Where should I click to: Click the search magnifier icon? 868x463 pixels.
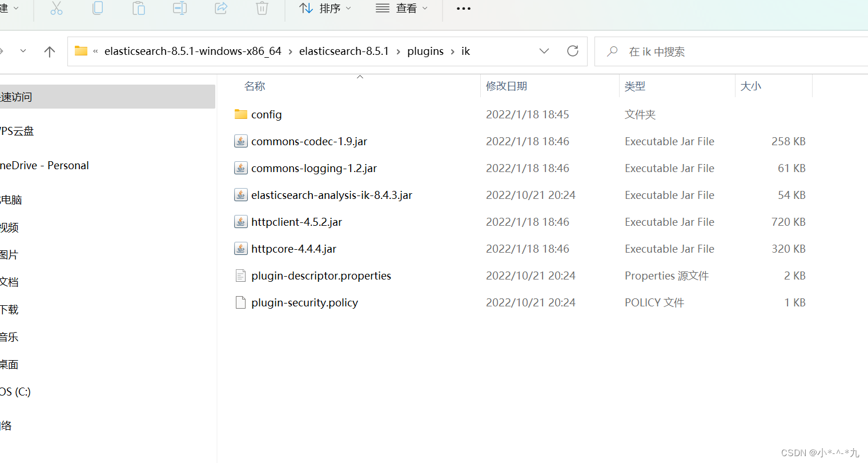point(612,51)
